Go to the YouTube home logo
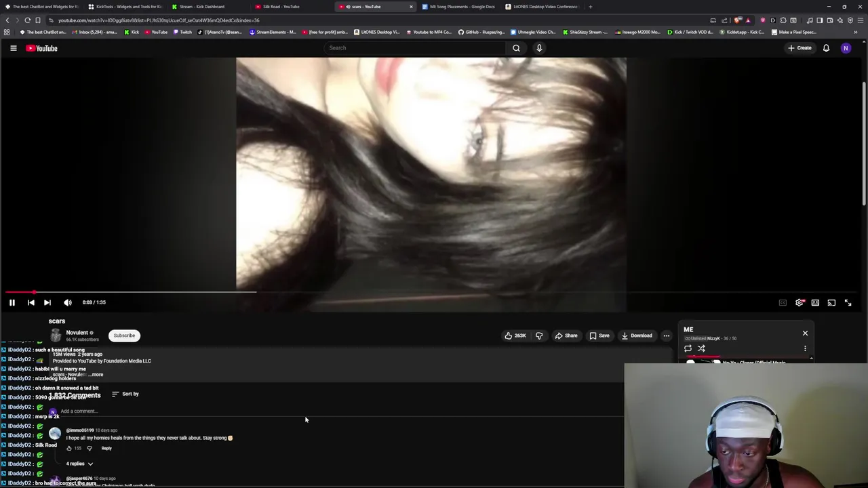The width and height of the screenshot is (868, 488). [42, 48]
